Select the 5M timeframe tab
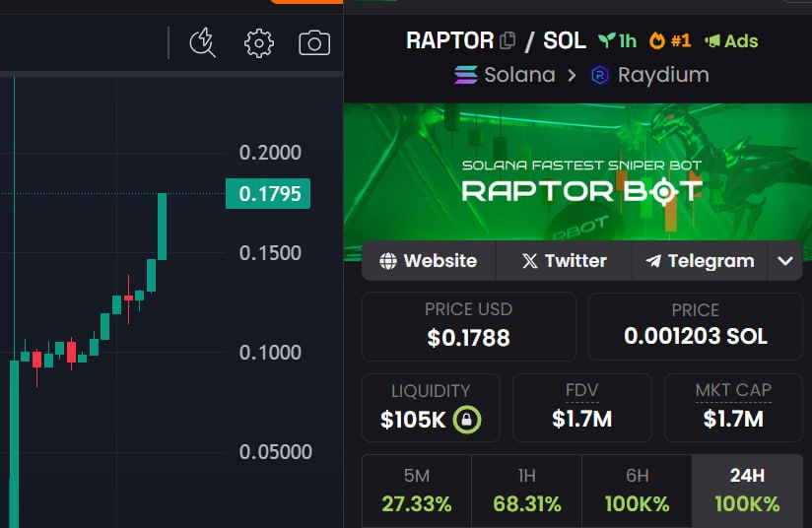 click(x=417, y=491)
